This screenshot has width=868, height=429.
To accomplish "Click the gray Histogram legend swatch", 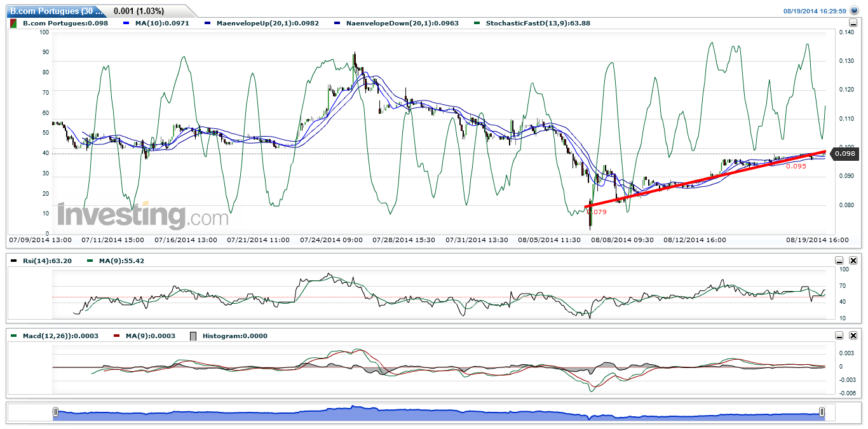I will 194,336.
